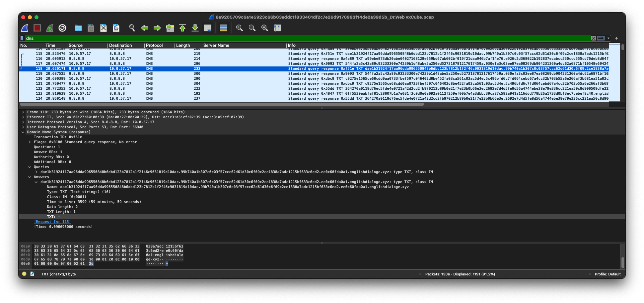644x303 pixels.
Task: Jump to the last packet using down arrow
Action: [195, 28]
